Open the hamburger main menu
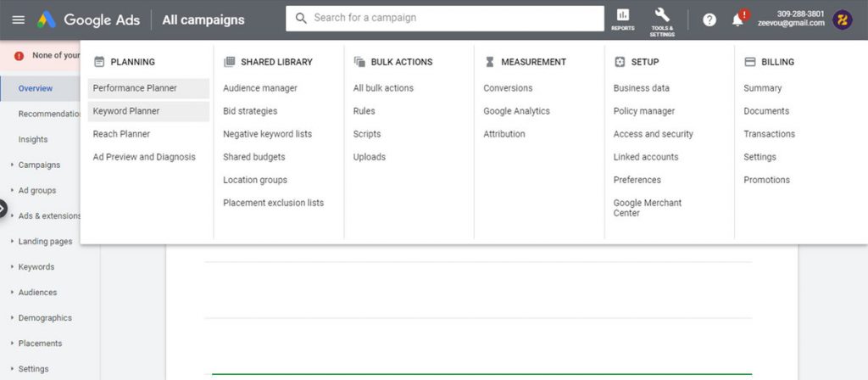Screen dimensions: 868x380 (x=19, y=20)
